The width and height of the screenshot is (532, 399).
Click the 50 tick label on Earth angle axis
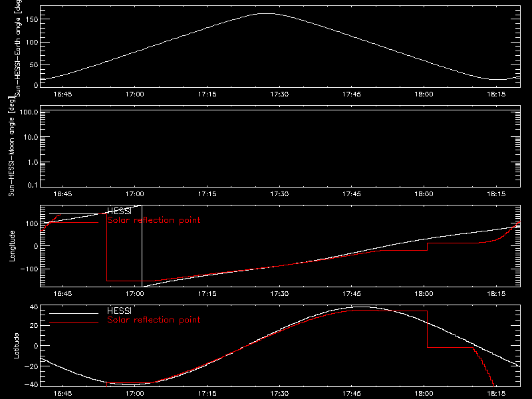click(x=34, y=65)
